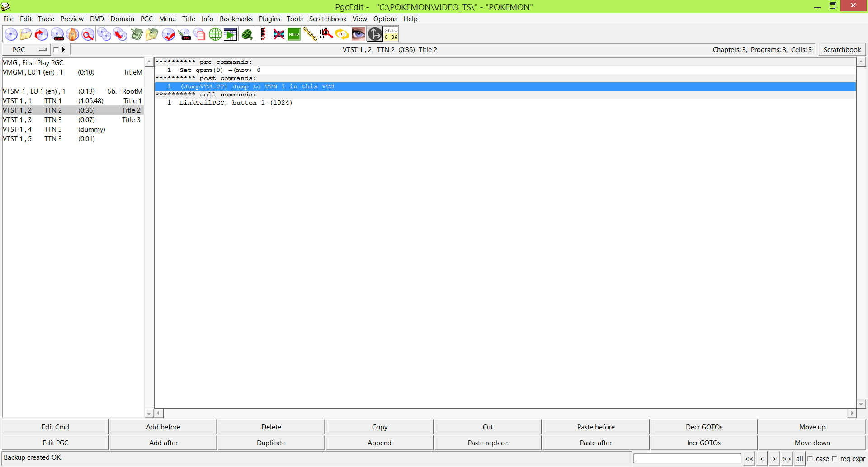Click the command list scroll down arrow
Screen dimensions: 868x467
coord(861,404)
